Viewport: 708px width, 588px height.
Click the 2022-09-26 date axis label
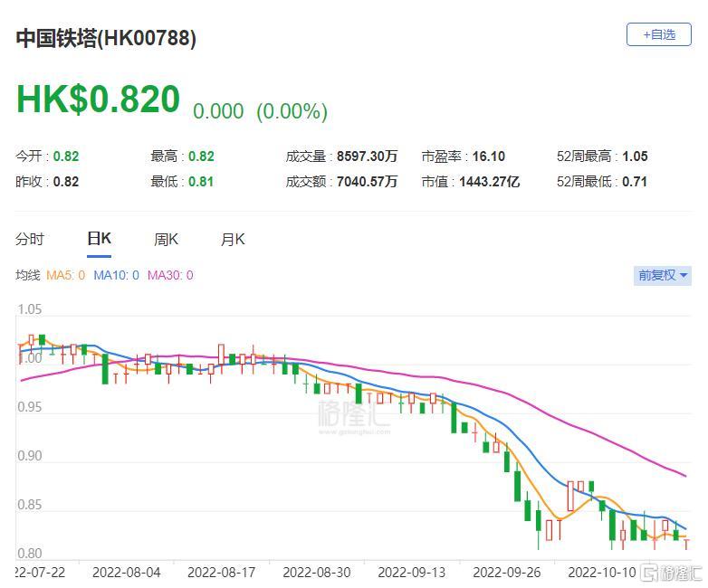coord(507,573)
